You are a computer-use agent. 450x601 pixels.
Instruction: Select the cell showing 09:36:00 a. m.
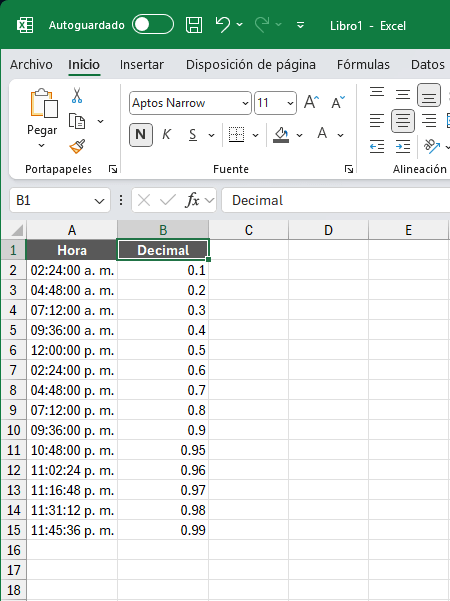pyautogui.click(x=72, y=330)
